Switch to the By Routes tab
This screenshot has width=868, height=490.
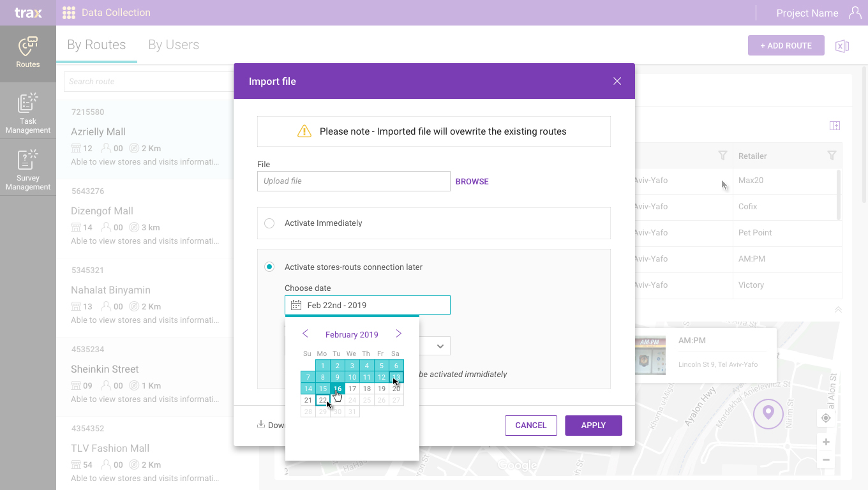pos(96,45)
